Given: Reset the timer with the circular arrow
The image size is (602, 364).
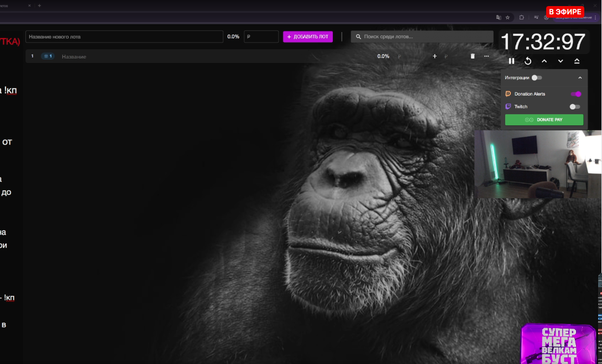Looking at the screenshot, I should tap(528, 61).
